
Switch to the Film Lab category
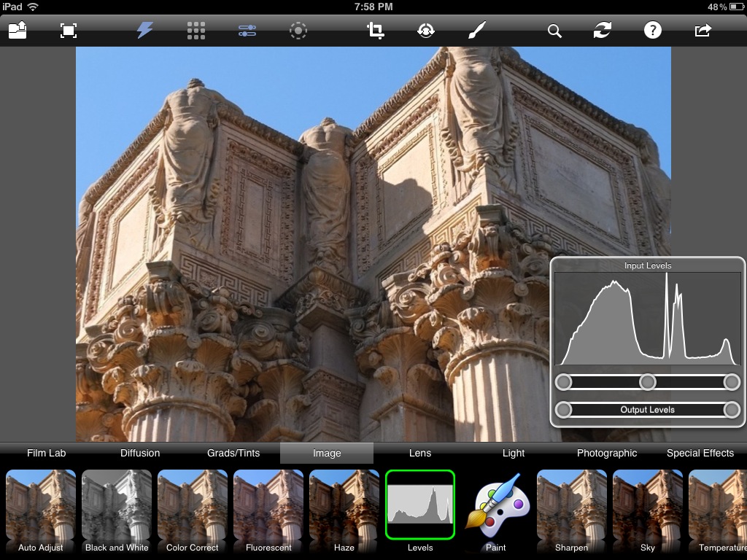pyautogui.click(x=47, y=453)
